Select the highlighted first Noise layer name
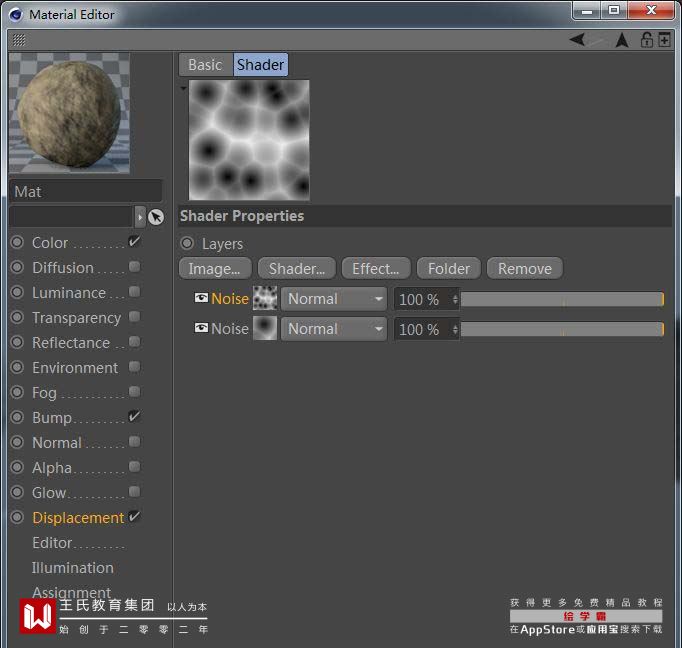This screenshot has width=682, height=648. [x=230, y=299]
